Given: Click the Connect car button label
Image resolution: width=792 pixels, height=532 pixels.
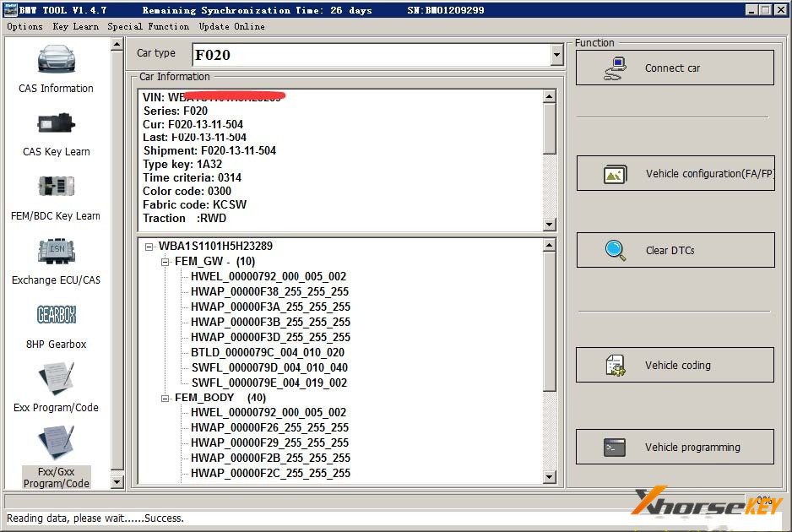Looking at the screenshot, I should [672, 68].
